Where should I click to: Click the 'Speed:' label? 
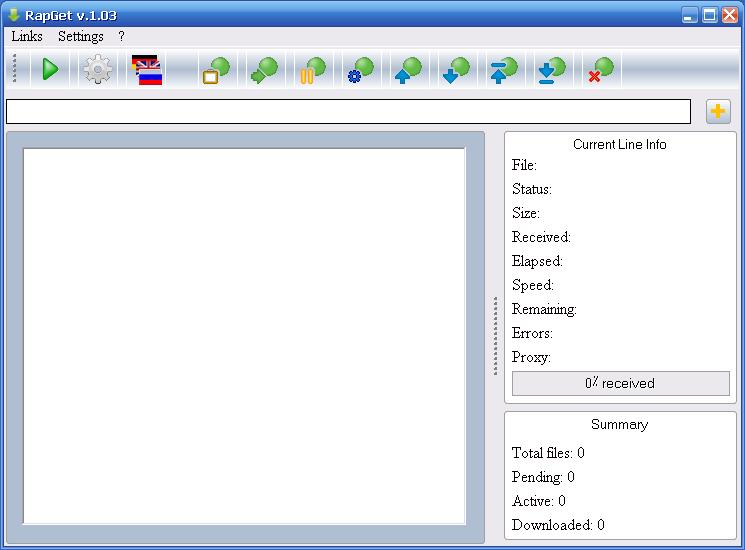tap(533, 285)
